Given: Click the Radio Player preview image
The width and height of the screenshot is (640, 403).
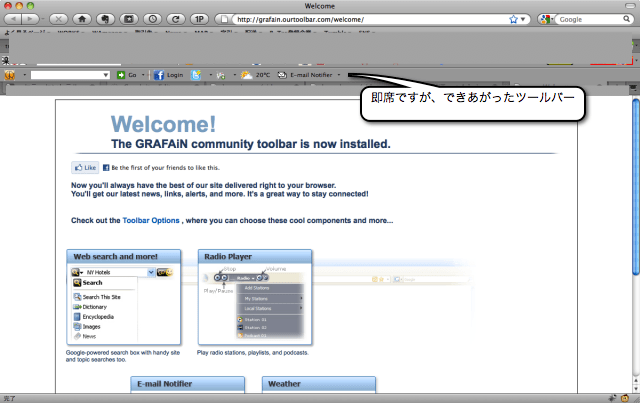Looking at the screenshot, I should (255, 304).
